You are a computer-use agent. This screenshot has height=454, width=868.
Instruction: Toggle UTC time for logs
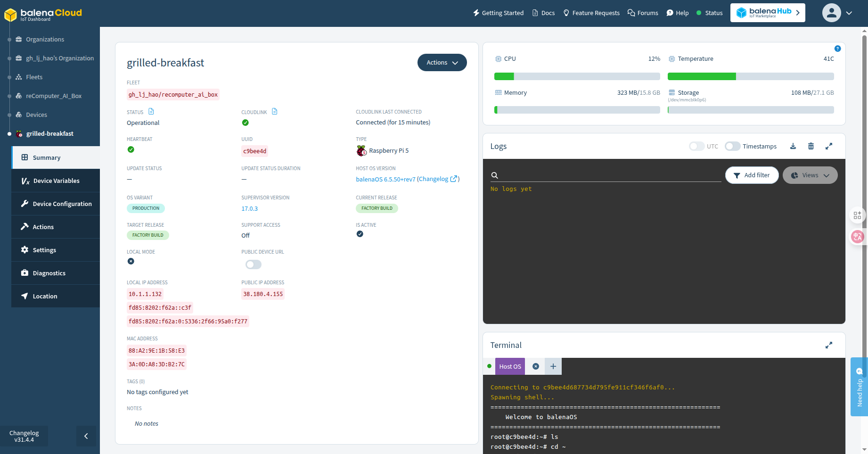[696, 146]
